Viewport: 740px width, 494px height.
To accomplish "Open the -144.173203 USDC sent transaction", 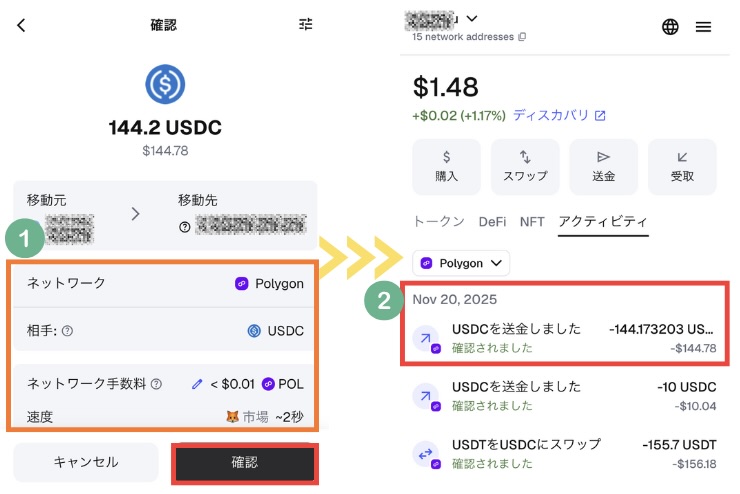I will pos(566,338).
